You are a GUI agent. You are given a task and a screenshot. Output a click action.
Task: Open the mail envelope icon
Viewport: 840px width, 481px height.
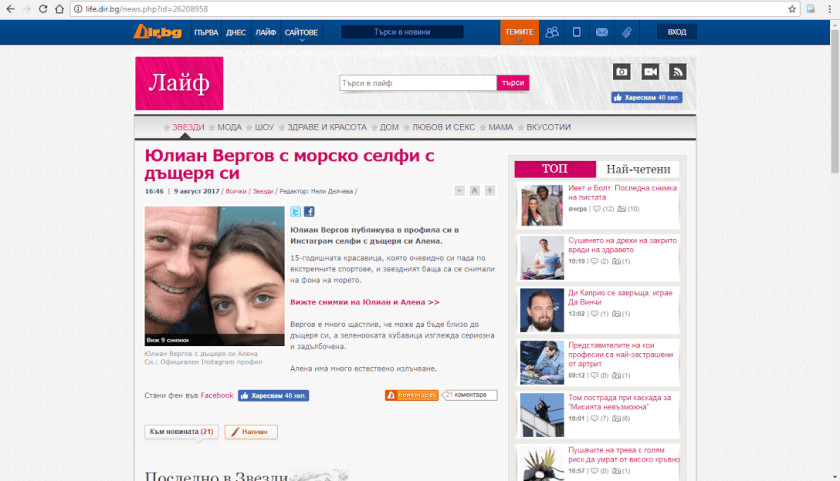point(602,32)
